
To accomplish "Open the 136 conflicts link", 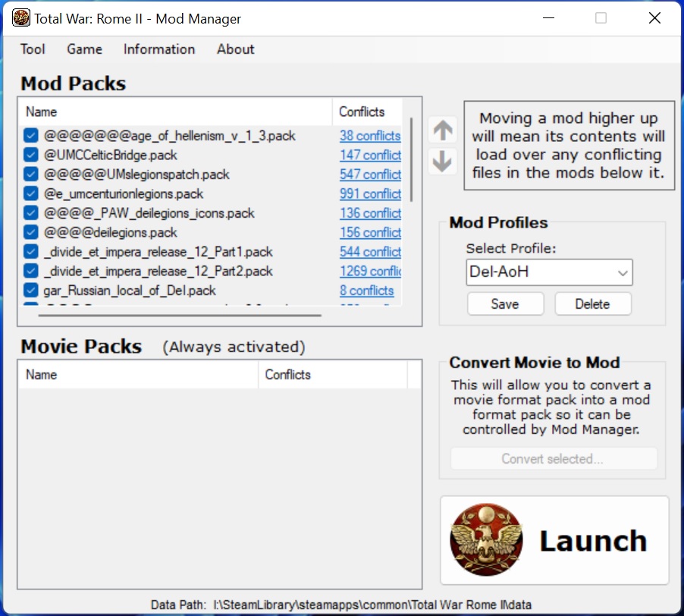I will coord(370,213).
